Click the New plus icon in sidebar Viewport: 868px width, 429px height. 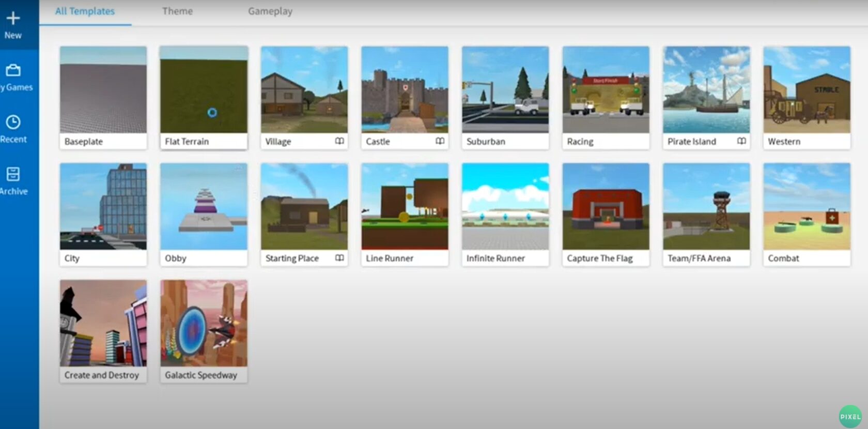click(13, 19)
